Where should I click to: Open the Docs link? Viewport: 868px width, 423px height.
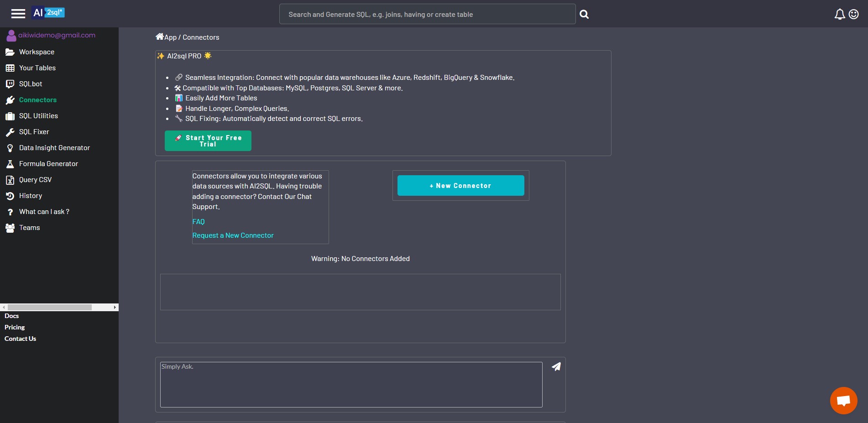pyautogui.click(x=12, y=316)
